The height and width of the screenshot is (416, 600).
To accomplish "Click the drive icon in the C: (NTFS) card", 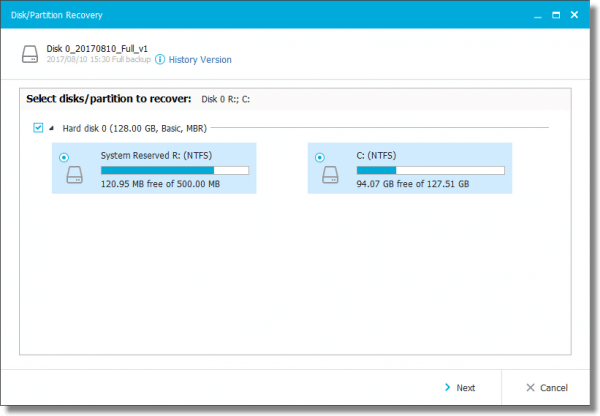I will click(330, 175).
